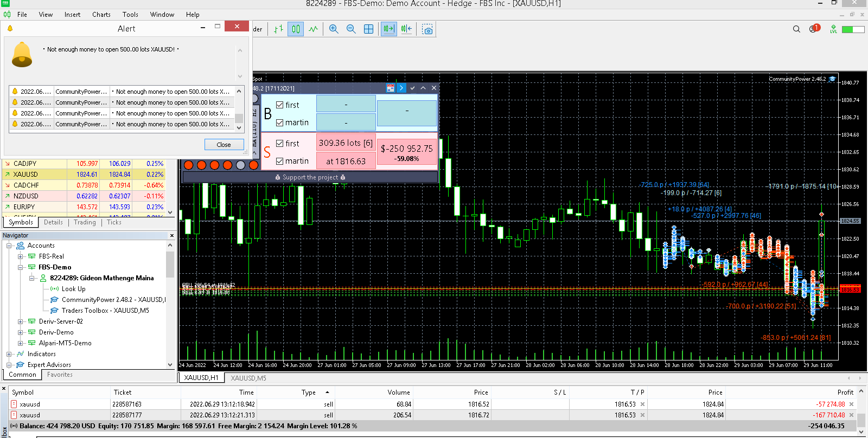The width and height of the screenshot is (868, 438).
Task: Close the 68.84 volume sell position
Action: 851,404
